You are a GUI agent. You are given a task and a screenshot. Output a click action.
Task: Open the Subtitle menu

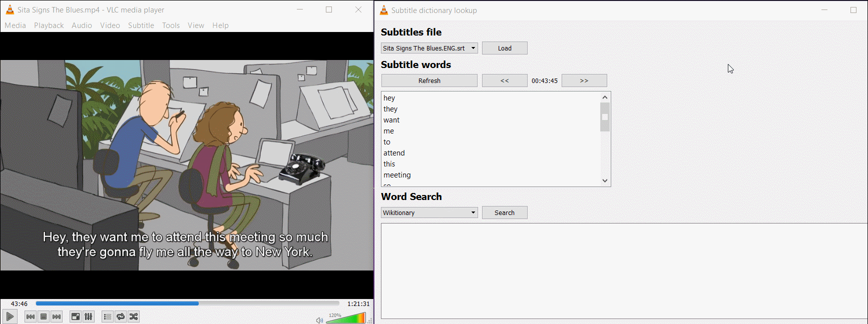[141, 25]
